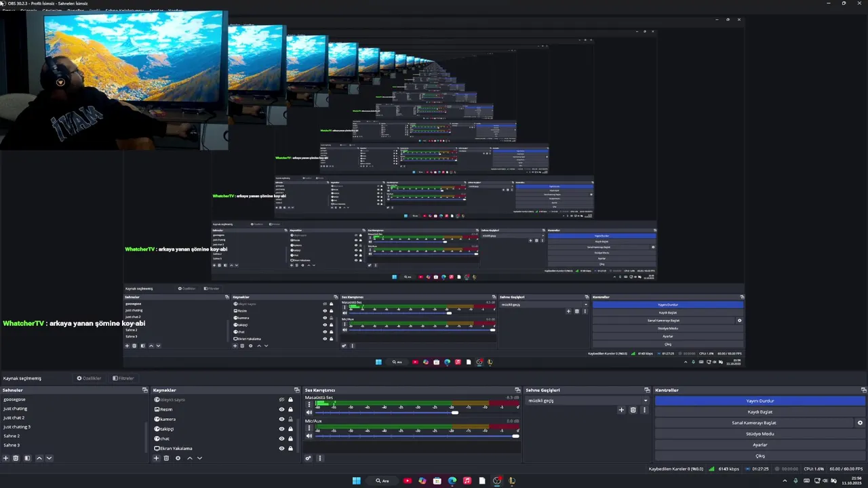
Task: Add a new scene with the plus icon
Action: [x=6, y=458]
